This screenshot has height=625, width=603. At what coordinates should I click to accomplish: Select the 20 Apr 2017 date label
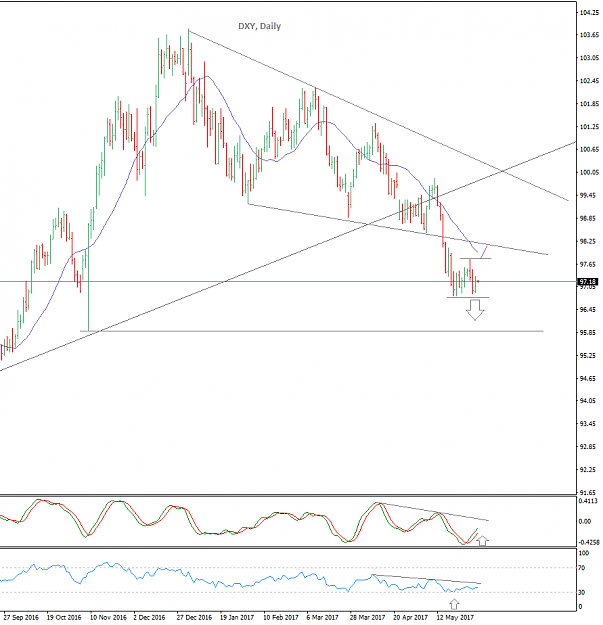(x=411, y=617)
